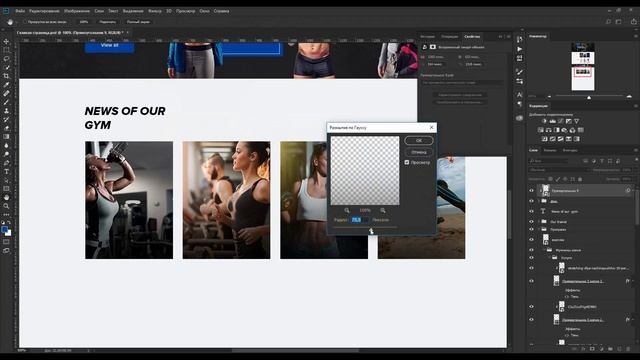Select the Eraser tool
Viewport: 640px width, 360px height.
(x=6, y=128)
